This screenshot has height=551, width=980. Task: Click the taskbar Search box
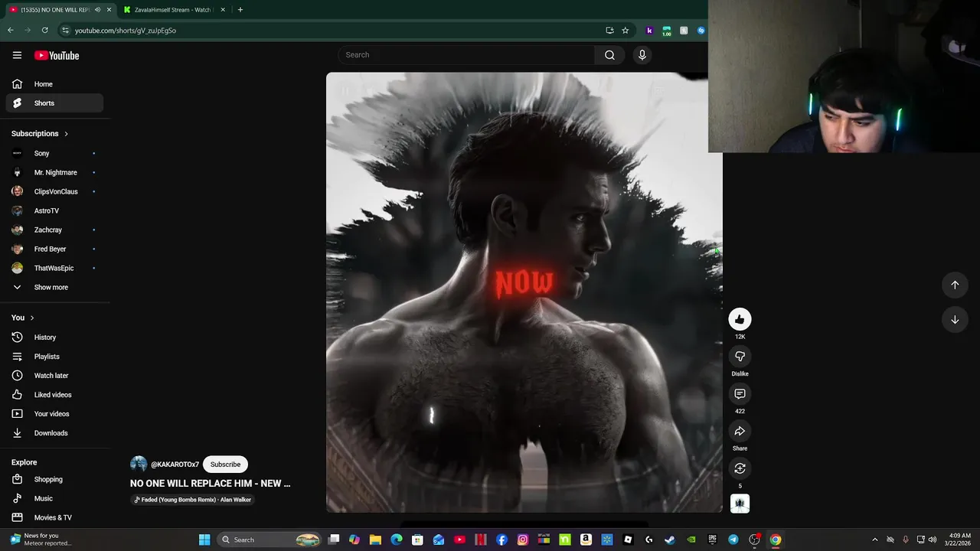[269, 540]
